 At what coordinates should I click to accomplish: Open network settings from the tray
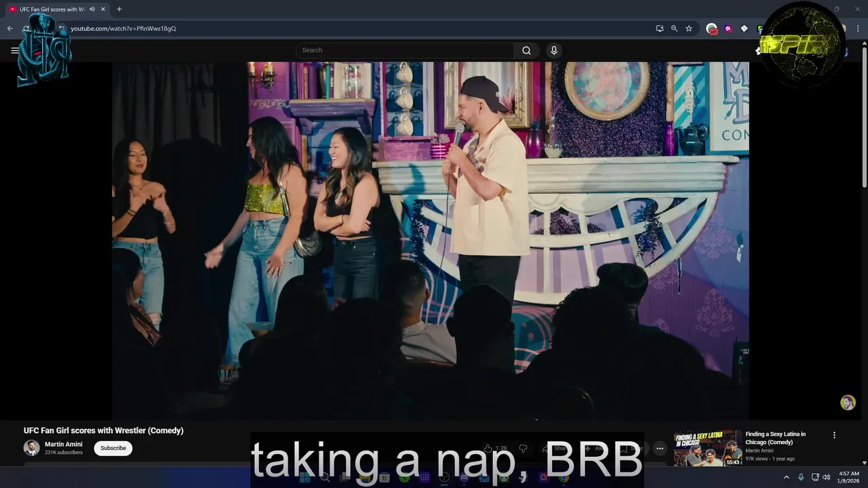(815, 477)
